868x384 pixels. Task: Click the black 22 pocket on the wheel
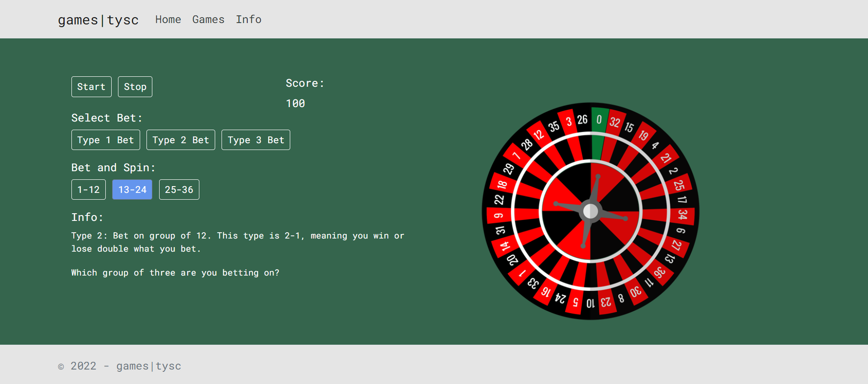coord(499,200)
